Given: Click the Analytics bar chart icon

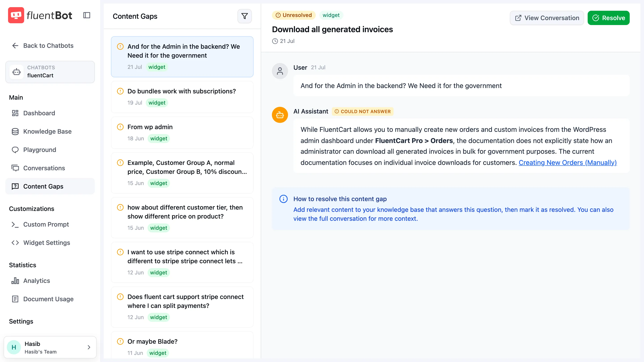Looking at the screenshot, I should 15,281.
